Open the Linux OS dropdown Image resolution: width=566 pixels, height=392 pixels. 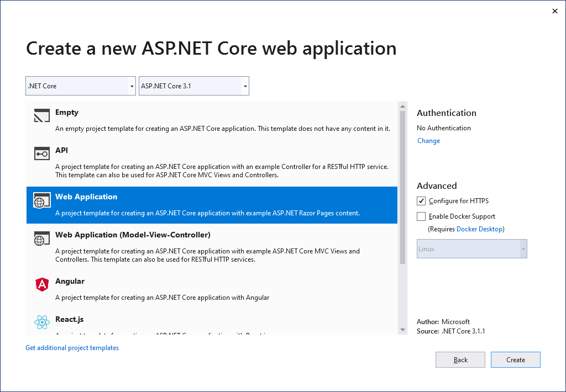(472, 249)
